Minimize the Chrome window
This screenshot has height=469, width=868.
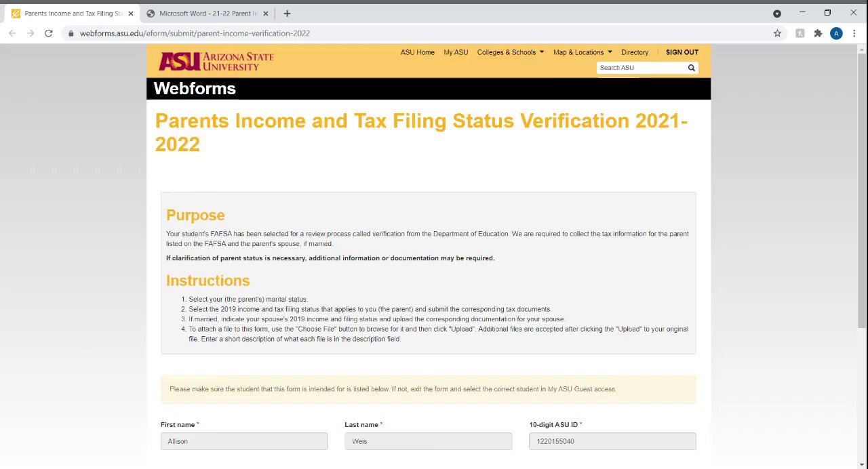pyautogui.click(x=802, y=12)
